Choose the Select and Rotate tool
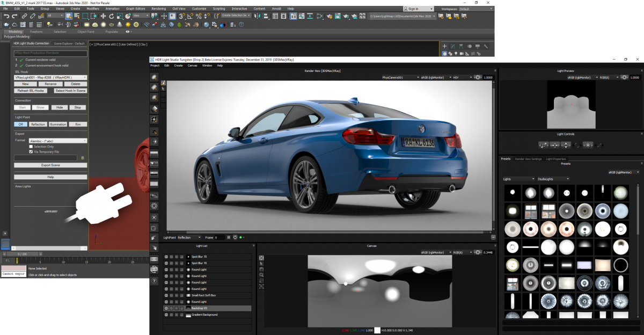644x335 pixels. [111, 16]
